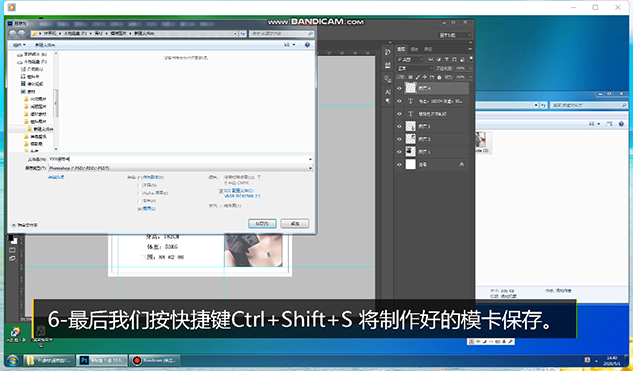Hide layer 图层 4 with its eye icon
The height and width of the screenshot is (371, 633).
(399, 88)
